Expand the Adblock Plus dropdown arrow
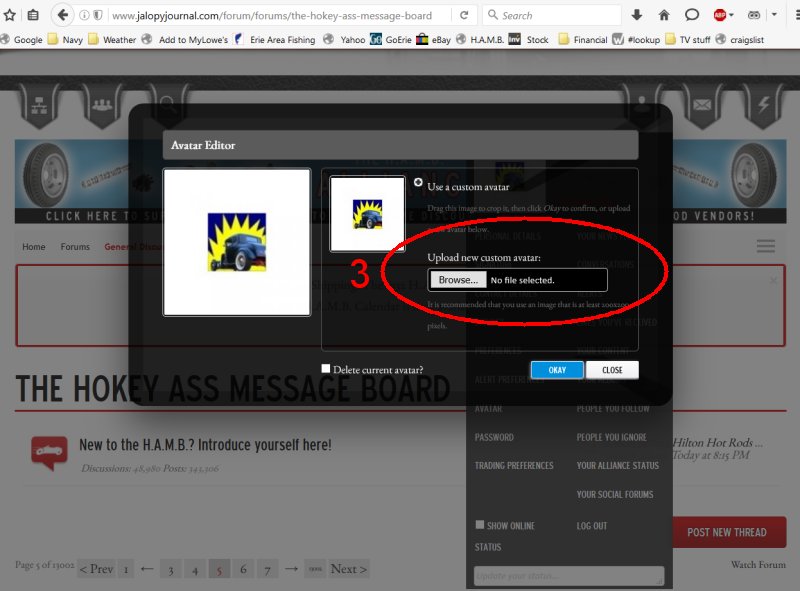Viewport: 800px width, 591px height. pyautogui.click(x=732, y=15)
